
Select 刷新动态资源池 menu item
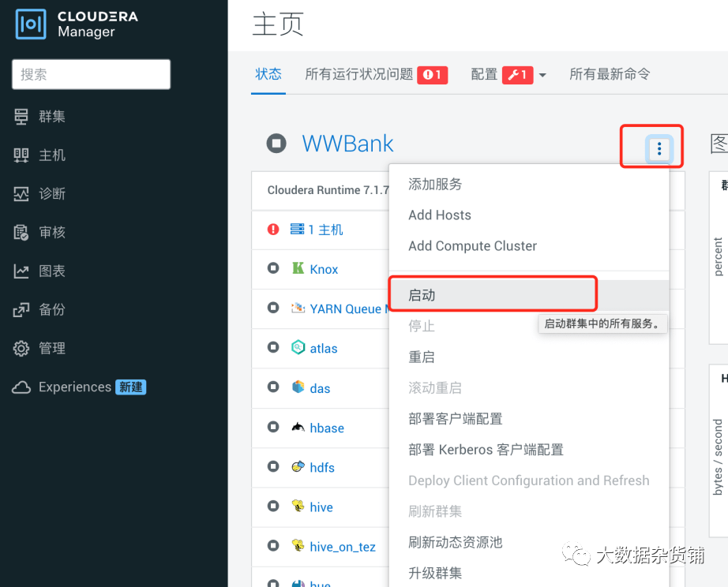click(529, 543)
